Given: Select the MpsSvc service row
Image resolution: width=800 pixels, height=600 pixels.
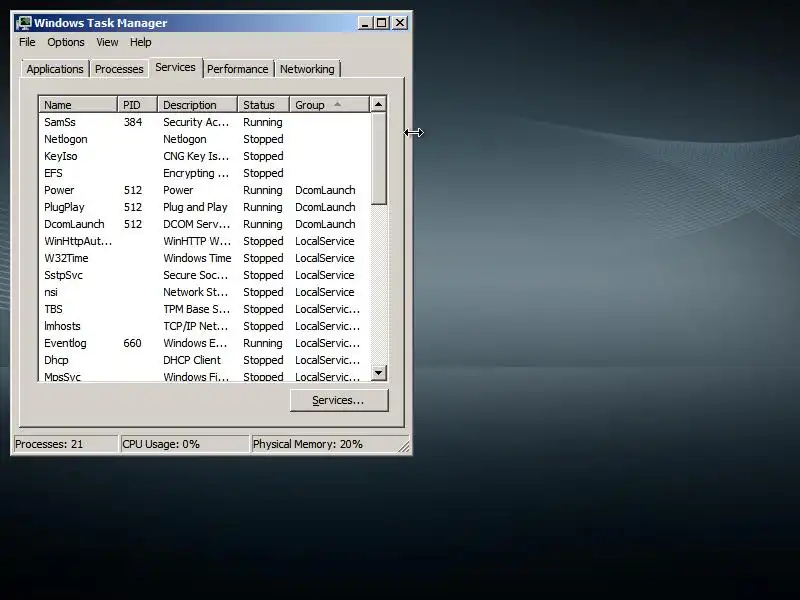Looking at the screenshot, I should click(204, 377).
